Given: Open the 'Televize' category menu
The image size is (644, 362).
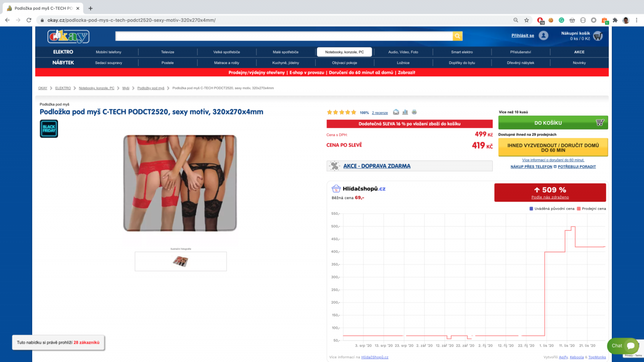Looking at the screenshot, I should (x=167, y=52).
